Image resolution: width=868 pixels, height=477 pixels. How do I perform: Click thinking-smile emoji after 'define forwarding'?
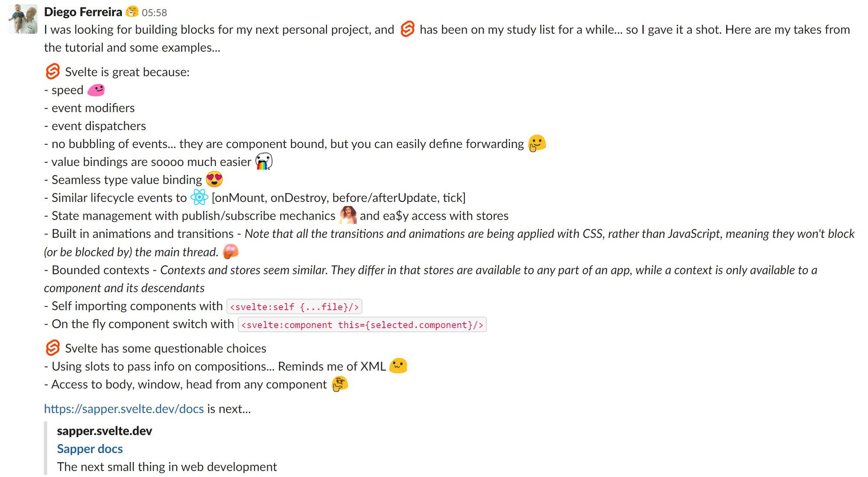[x=537, y=143]
